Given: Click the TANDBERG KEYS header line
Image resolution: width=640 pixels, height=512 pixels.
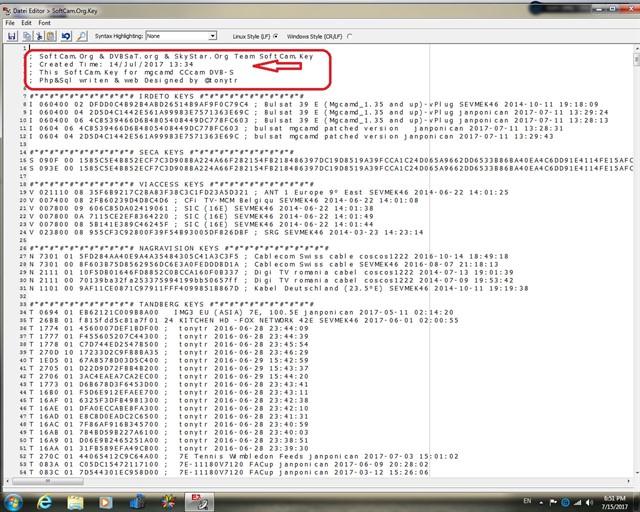Looking at the screenshot, I should (x=171, y=304).
